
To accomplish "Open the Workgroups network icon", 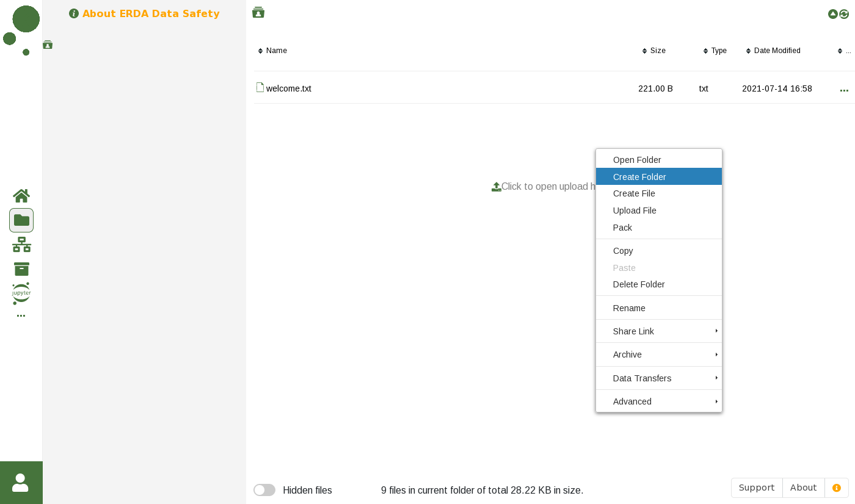I will click(21, 245).
